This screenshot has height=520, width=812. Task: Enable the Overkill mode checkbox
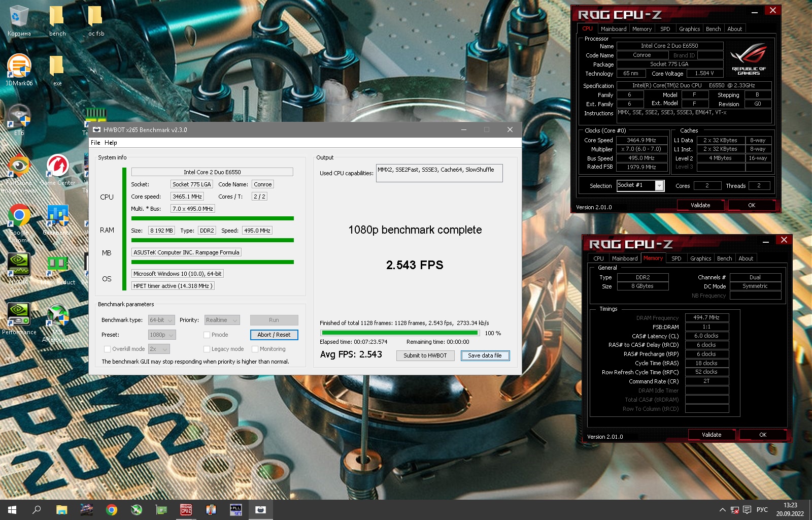click(x=107, y=349)
